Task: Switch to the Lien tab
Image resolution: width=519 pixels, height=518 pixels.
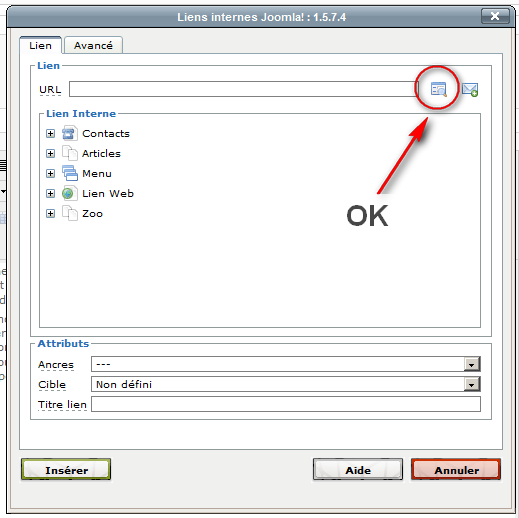Action: [40, 45]
